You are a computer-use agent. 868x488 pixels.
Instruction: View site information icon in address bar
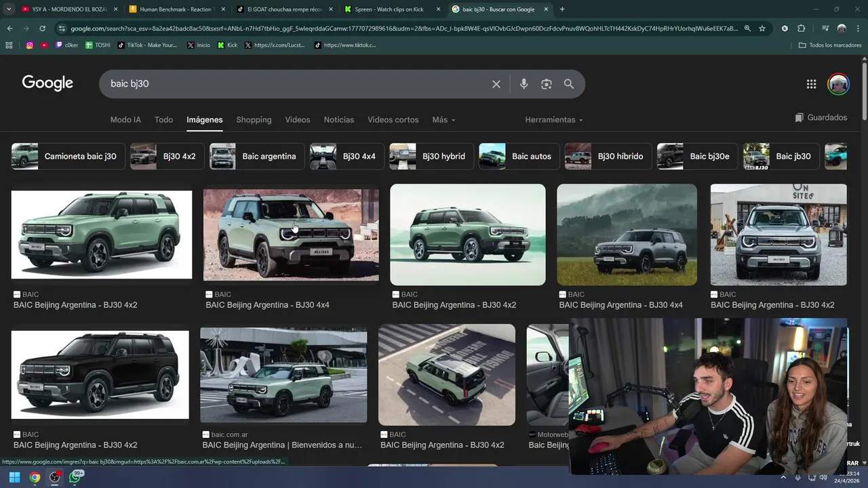tap(62, 28)
